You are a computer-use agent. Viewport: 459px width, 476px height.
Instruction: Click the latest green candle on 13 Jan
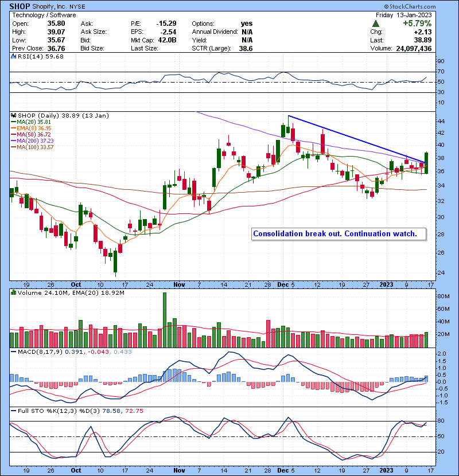tap(426, 163)
